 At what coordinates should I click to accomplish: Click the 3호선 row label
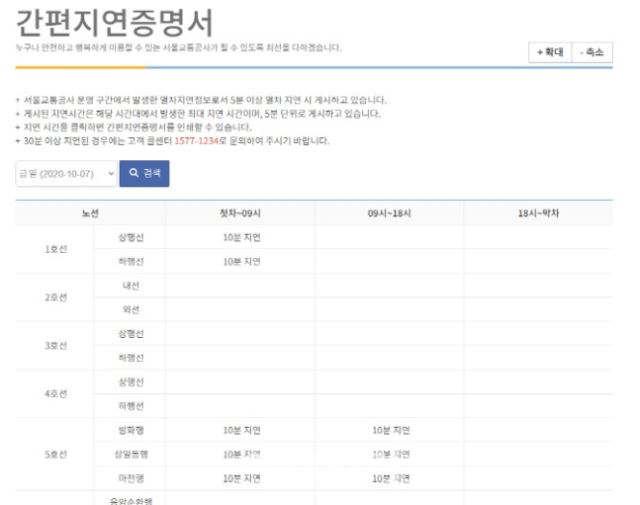pos(56,346)
